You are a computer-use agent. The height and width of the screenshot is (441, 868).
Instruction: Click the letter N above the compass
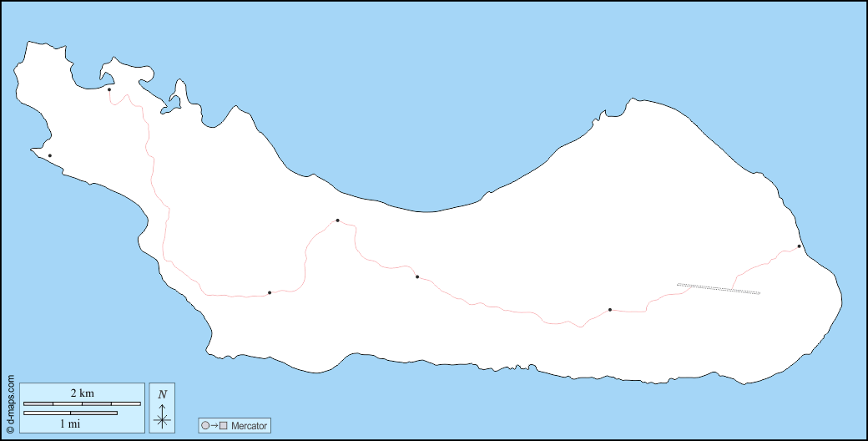(x=162, y=394)
